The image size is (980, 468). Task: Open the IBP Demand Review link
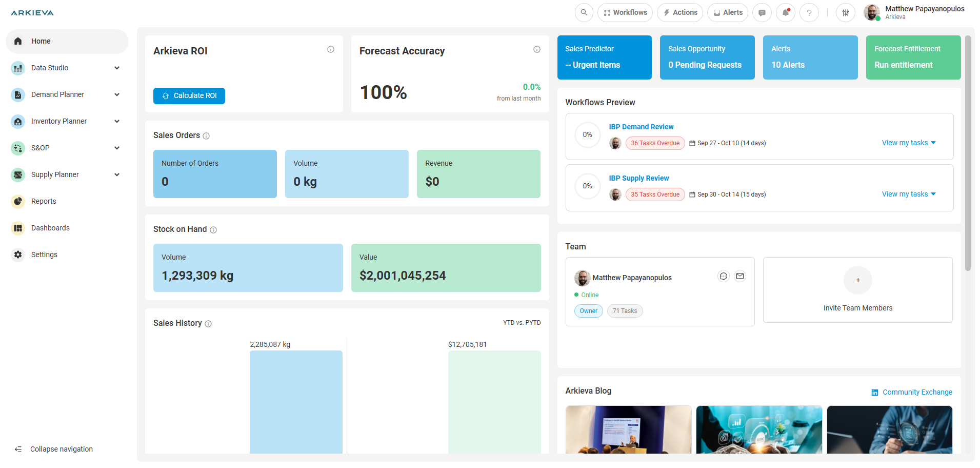pyautogui.click(x=641, y=127)
